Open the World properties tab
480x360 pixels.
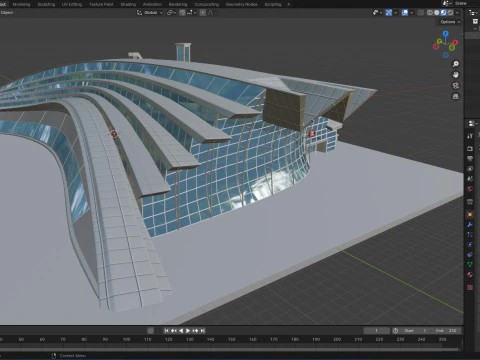[470, 189]
